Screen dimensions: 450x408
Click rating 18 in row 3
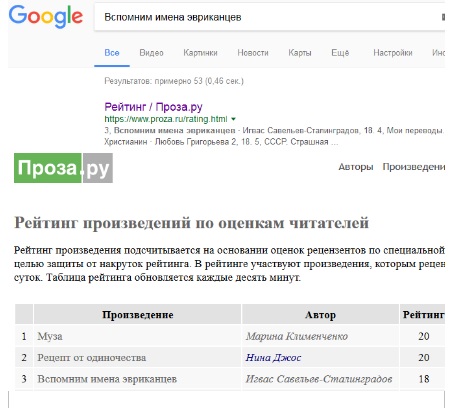424,379
